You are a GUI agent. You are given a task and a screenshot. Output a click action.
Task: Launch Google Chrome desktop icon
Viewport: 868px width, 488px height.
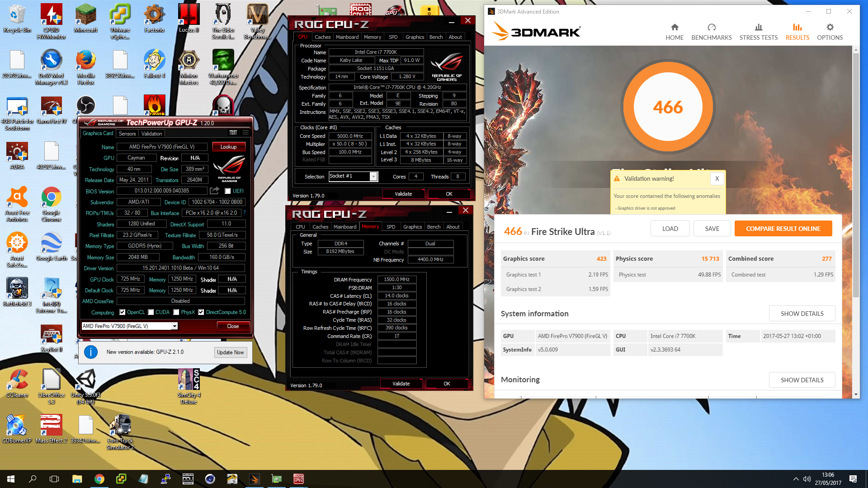(52, 204)
